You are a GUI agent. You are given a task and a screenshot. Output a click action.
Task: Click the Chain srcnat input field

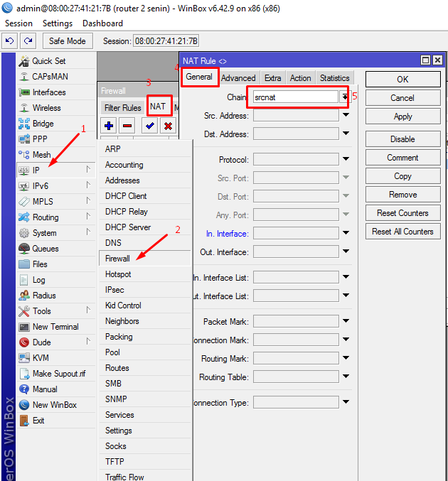(x=295, y=97)
